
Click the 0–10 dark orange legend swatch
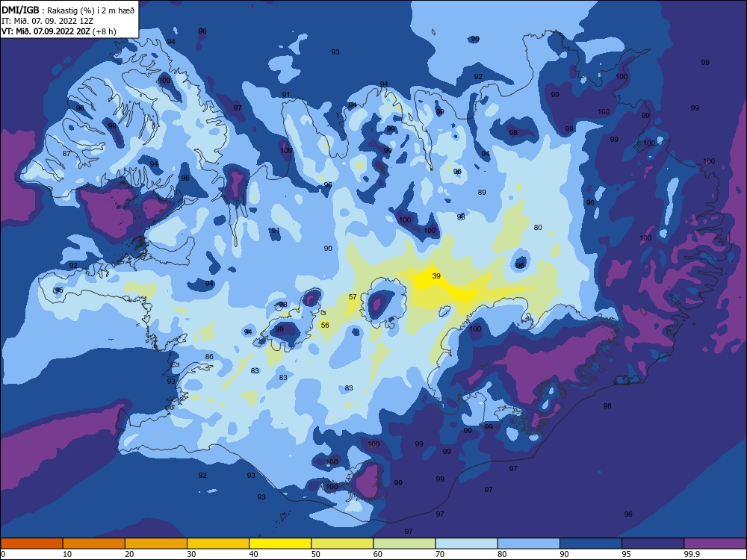(32, 544)
